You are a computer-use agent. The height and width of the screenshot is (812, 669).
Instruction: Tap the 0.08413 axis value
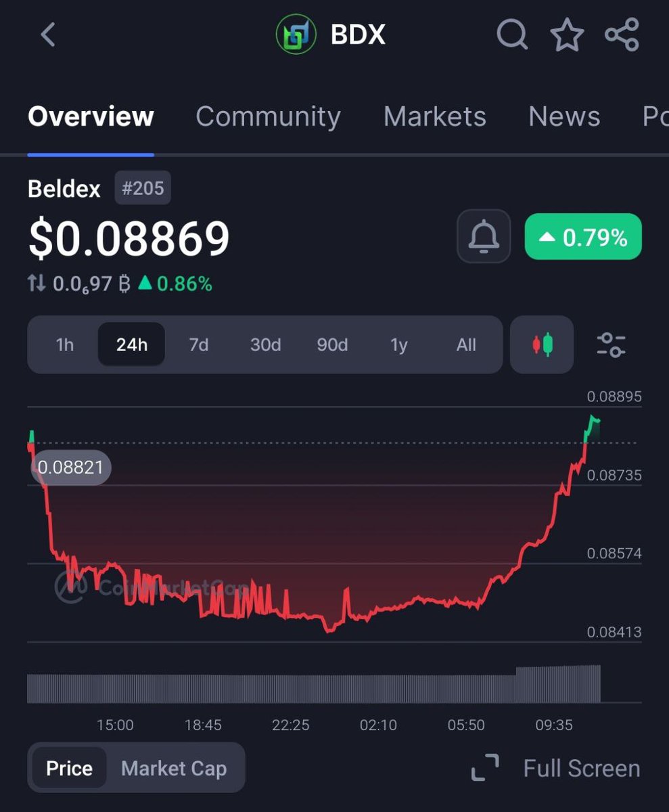(x=614, y=632)
